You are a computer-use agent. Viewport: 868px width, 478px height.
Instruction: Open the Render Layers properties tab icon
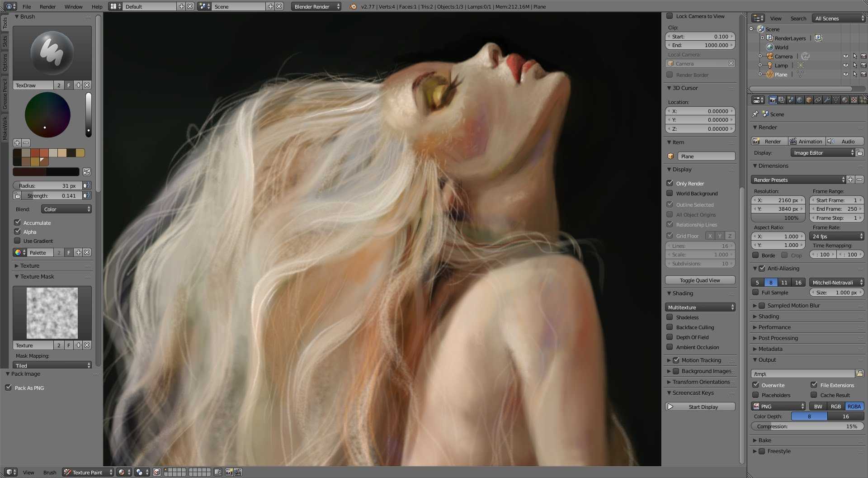pos(782,100)
